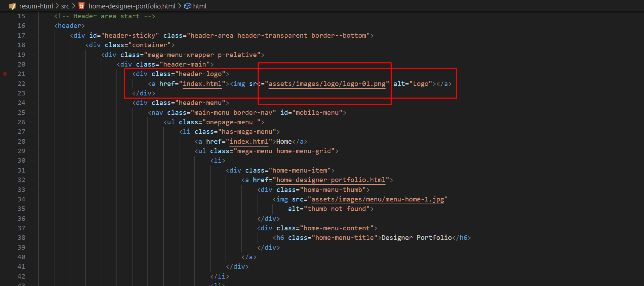Collapse the home-menu-item div at line 31
This screenshot has width=644, height=286.
[33, 170]
